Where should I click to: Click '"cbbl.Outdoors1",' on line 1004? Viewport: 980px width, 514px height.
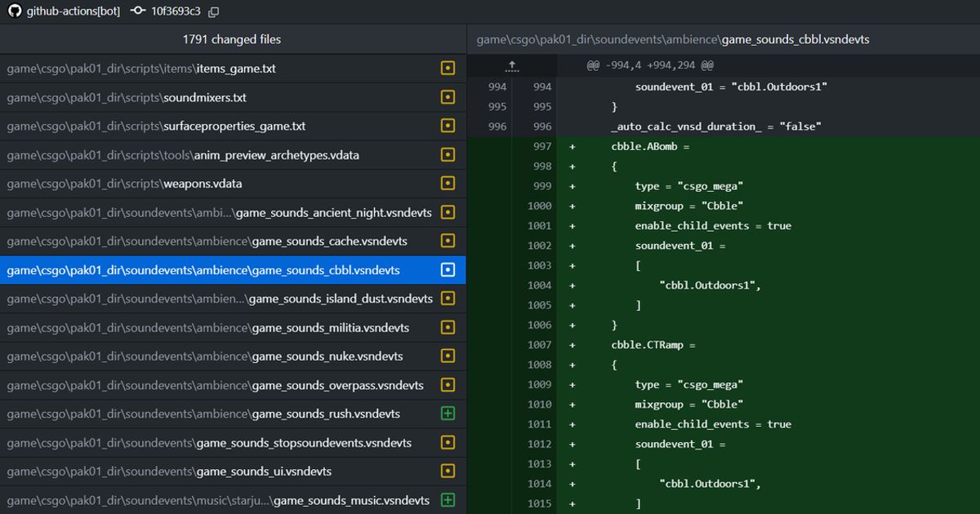pyautogui.click(x=710, y=286)
